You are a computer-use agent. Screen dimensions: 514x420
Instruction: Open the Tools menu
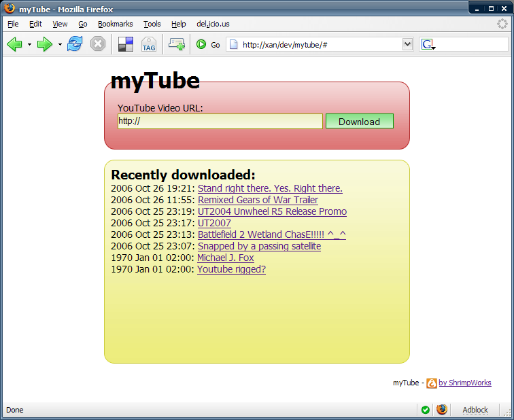click(152, 24)
